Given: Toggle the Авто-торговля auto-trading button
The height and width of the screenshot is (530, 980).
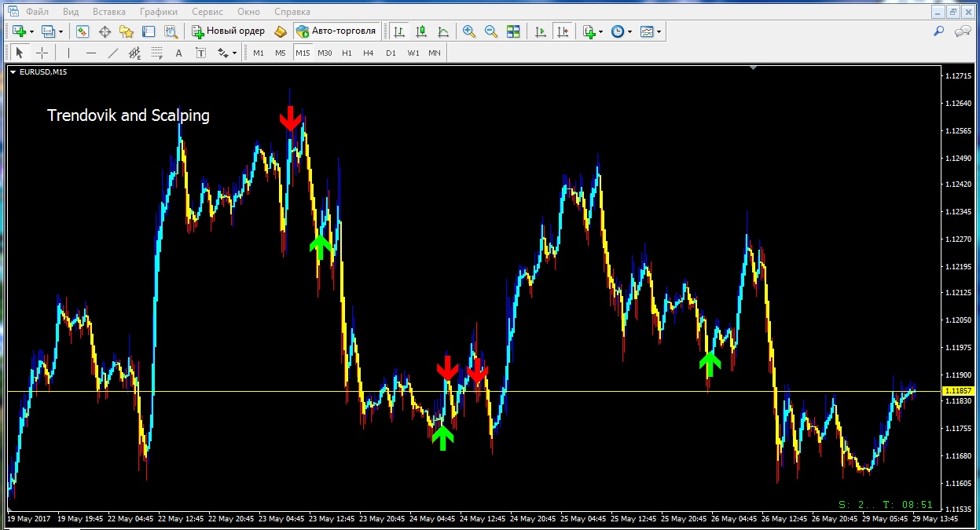Looking at the screenshot, I should click(x=337, y=31).
